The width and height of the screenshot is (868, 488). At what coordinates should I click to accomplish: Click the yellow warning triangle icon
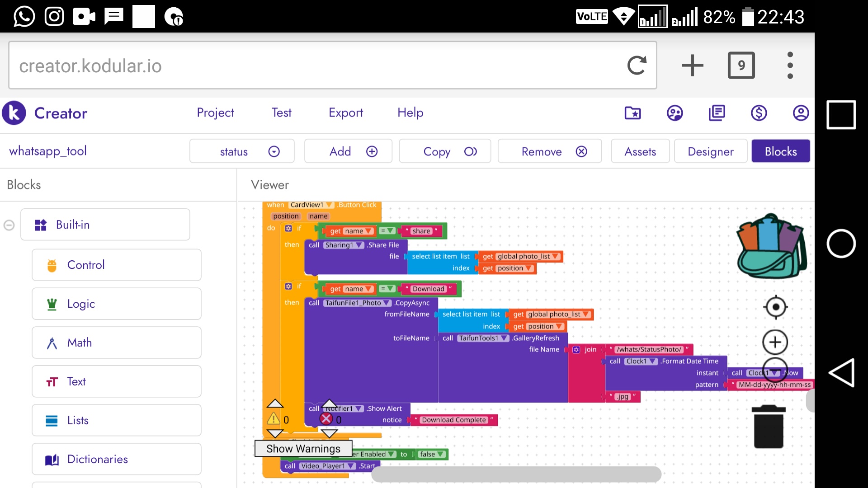tap(273, 419)
